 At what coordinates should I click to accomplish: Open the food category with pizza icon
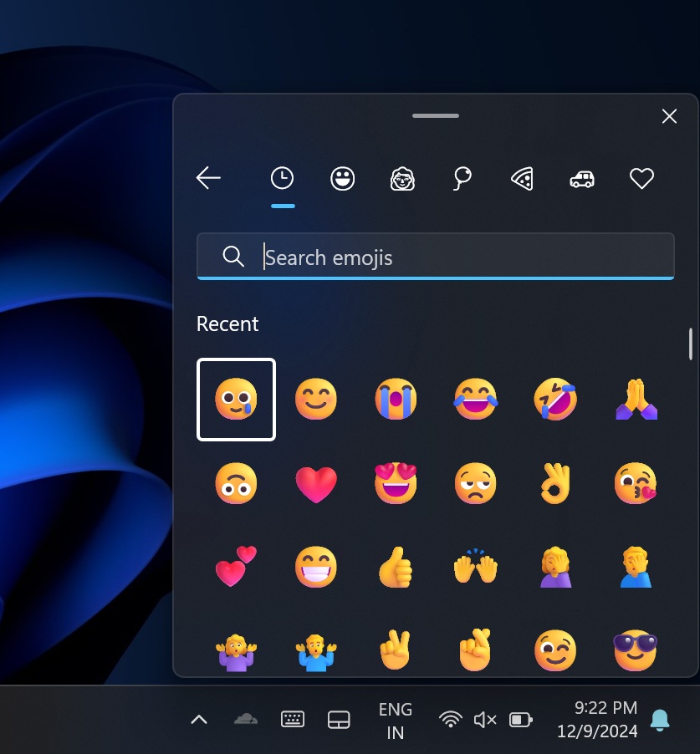click(522, 178)
